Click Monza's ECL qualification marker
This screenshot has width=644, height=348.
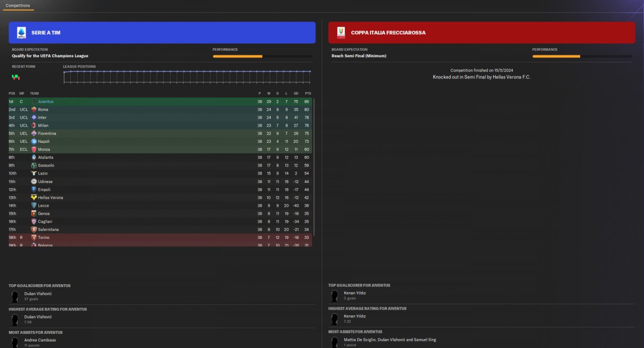tap(24, 149)
